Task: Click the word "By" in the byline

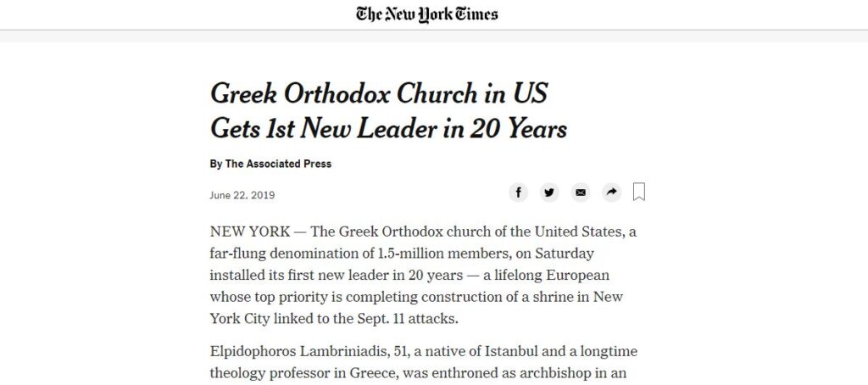Action: point(215,164)
